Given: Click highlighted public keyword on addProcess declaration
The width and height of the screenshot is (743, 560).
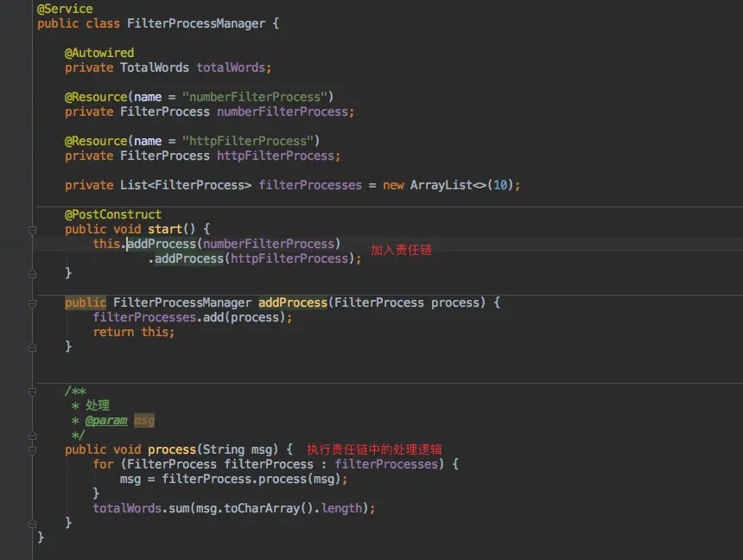Looking at the screenshot, I should pos(86,302).
